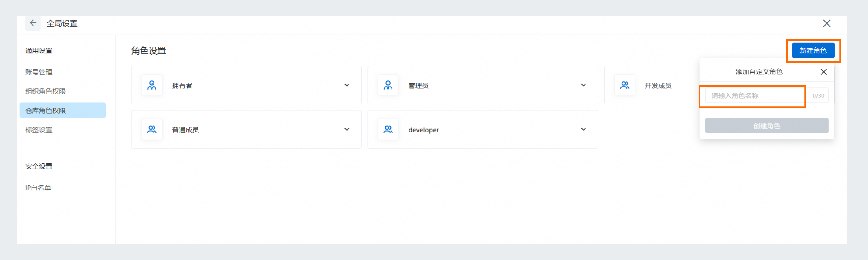Close the 全局设置 settings window

tap(826, 23)
